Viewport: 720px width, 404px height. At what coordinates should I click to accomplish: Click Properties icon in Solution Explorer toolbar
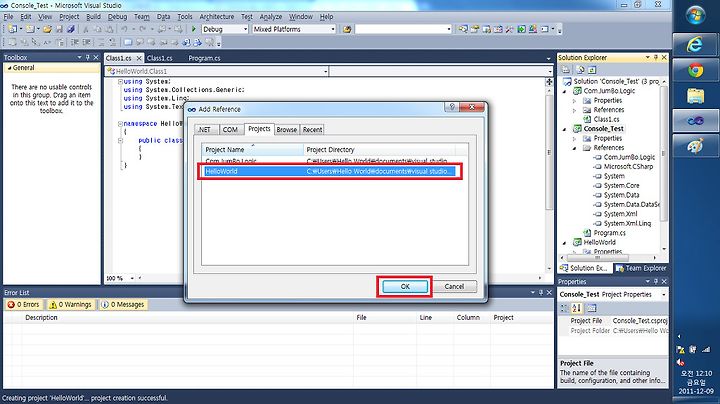pos(566,70)
